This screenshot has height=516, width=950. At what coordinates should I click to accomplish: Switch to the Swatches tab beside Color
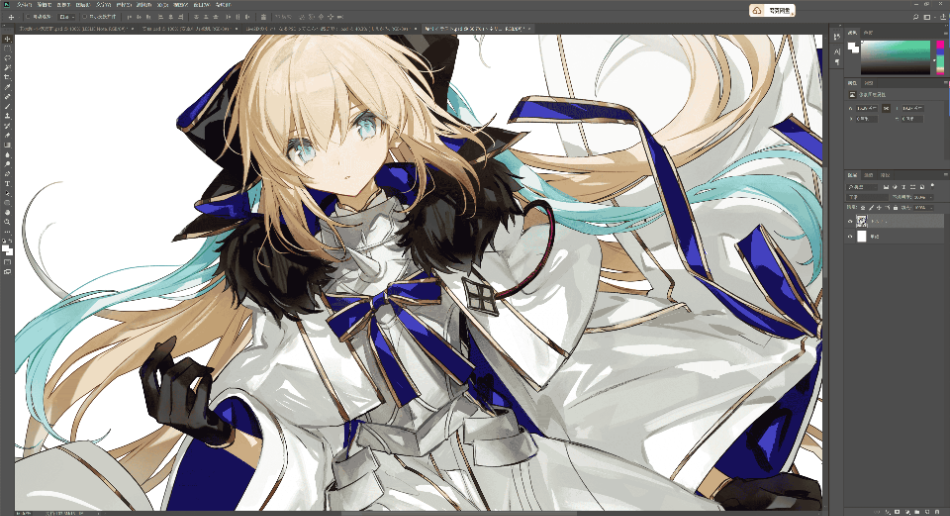pos(868,32)
